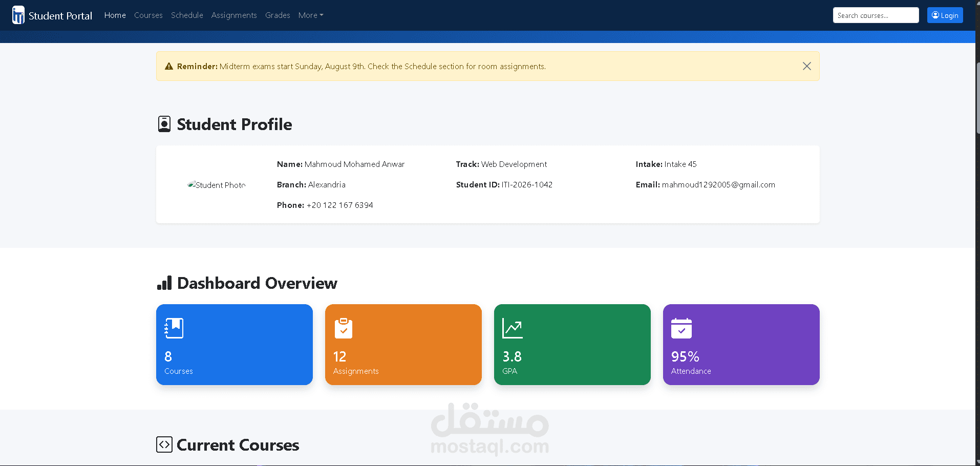Open the Schedule nav item
Viewport: 980px width, 466px height.
click(x=187, y=15)
